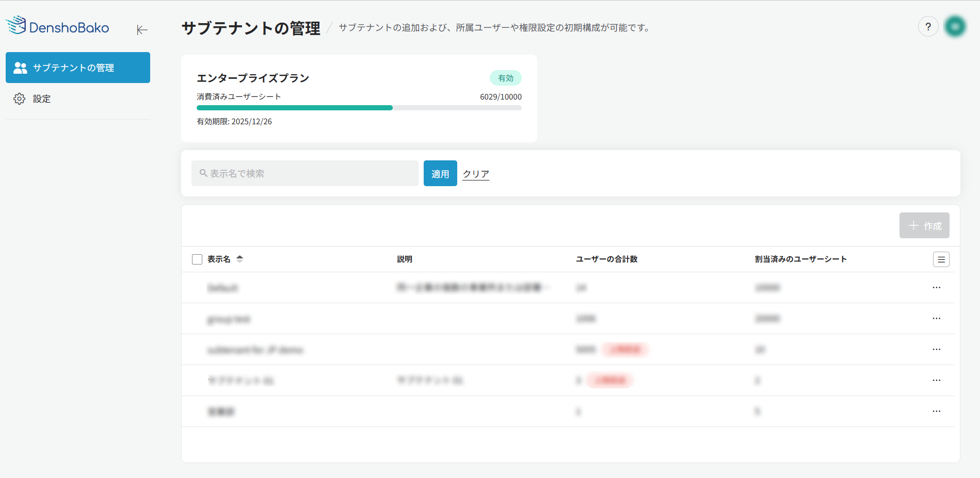Open the more options menu for the second row
This screenshot has width=980, height=478.
point(937,318)
